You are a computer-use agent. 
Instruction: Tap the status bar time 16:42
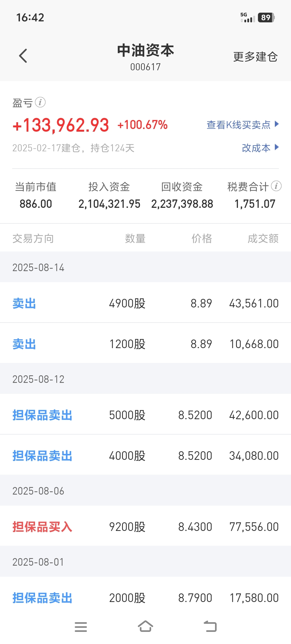coord(30,17)
